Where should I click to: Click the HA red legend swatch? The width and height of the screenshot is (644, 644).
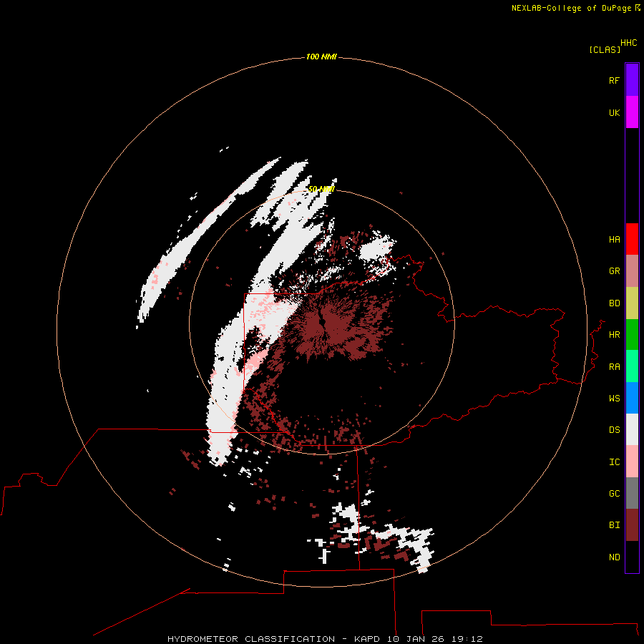[x=632, y=239]
